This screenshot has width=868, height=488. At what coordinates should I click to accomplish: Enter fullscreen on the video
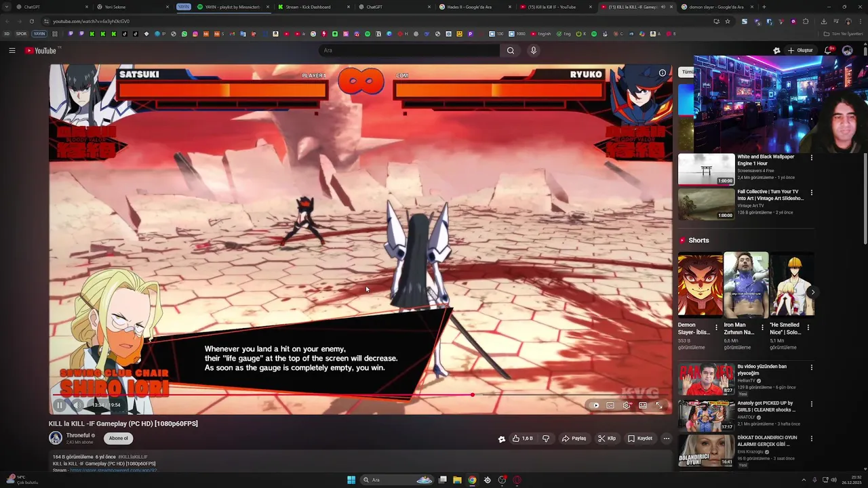click(659, 405)
